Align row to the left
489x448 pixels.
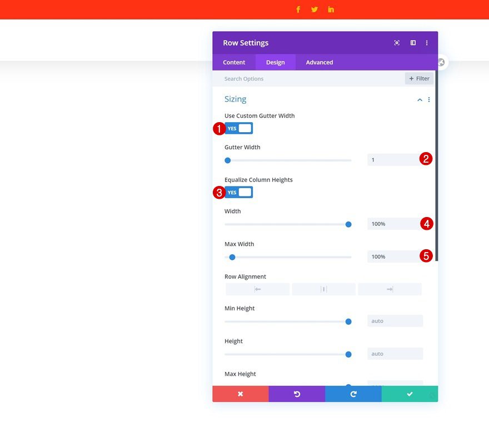click(x=258, y=289)
